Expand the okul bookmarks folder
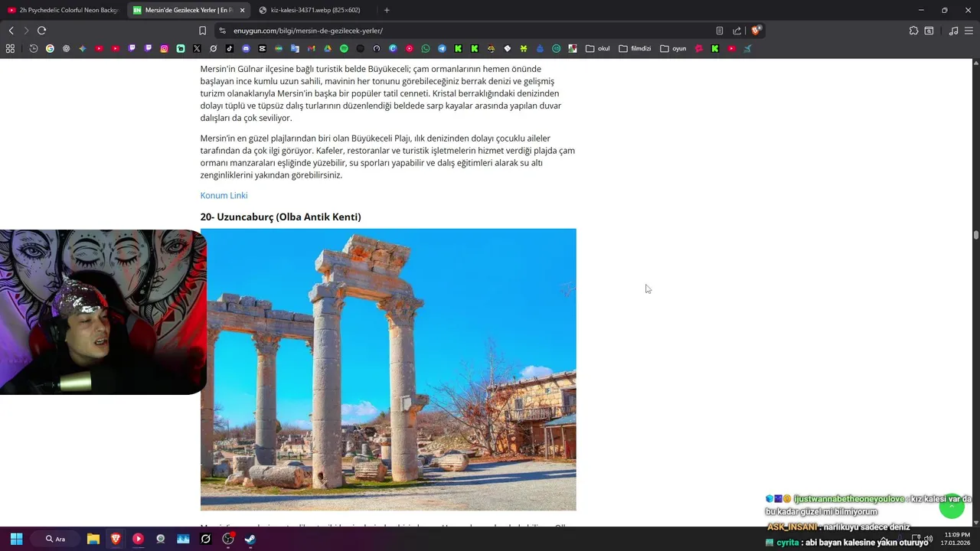Image resolution: width=980 pixels, height=551 pixels. [x=597, y=48]
